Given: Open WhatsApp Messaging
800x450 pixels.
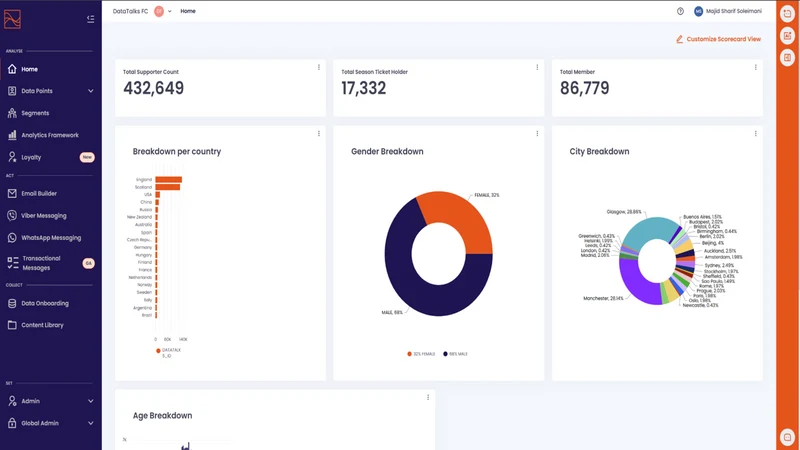Looking at the screenshot, I should pos(50,238).
